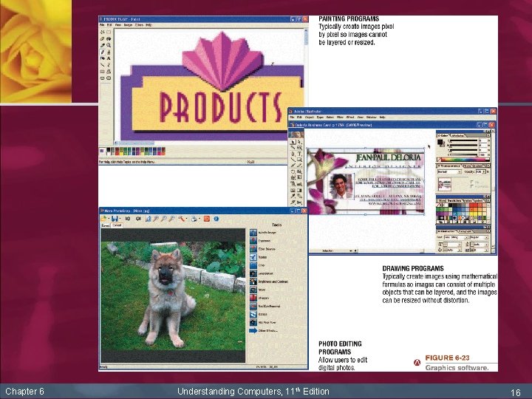The height and width of the screenshot is (399, 532).
Task: Select the Magnifier tool in Paint
Action: coord(109,45)
